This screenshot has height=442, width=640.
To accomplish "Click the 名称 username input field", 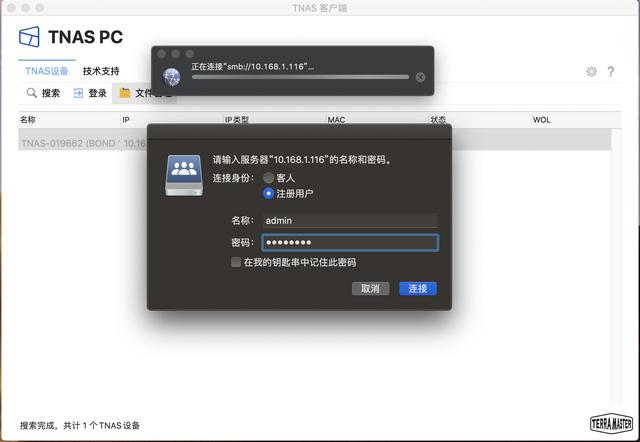I will 349,220.
